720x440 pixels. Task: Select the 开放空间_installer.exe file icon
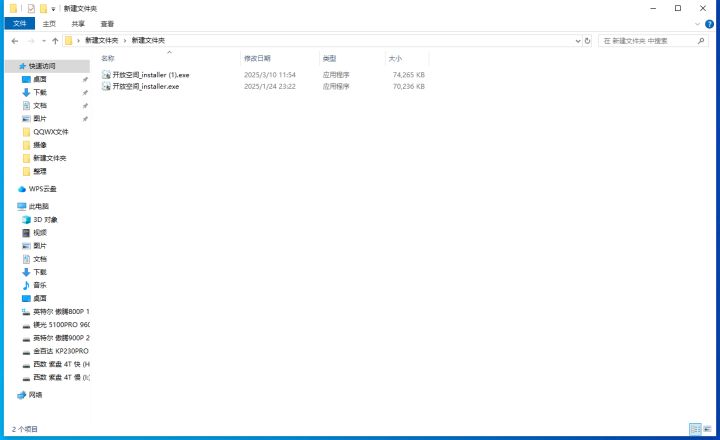[106, 86]
